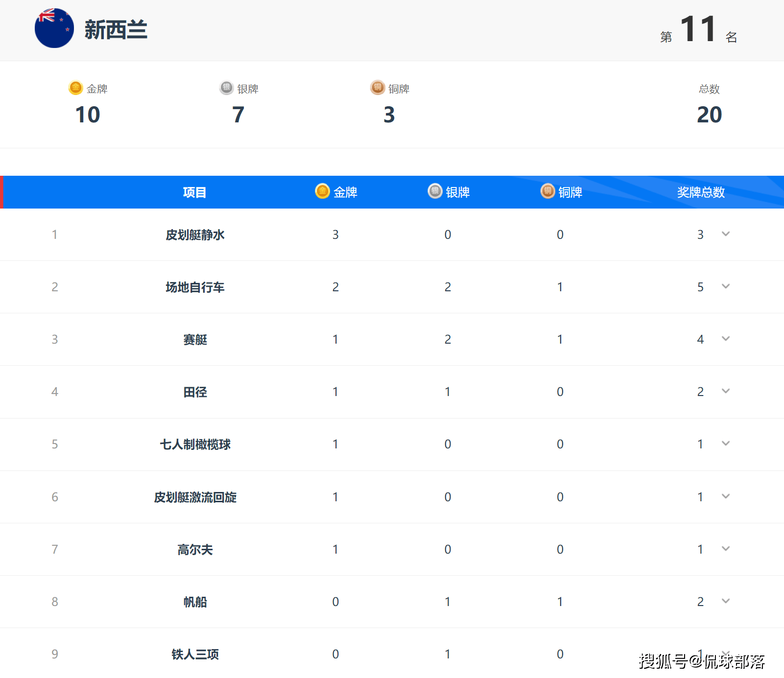Viewport: 784px width, 678px height.
Task: Click the 奖牌总数 column header
Action: coord(701,192)
